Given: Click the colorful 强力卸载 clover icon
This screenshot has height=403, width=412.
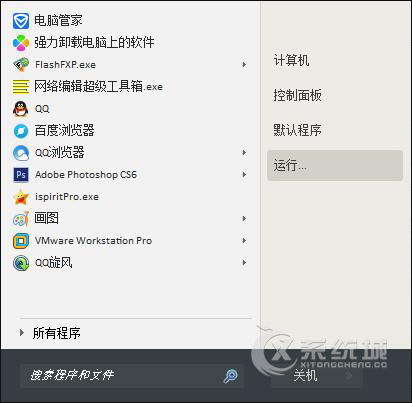Looking at the screenshot, I should [x=21, y=43].
